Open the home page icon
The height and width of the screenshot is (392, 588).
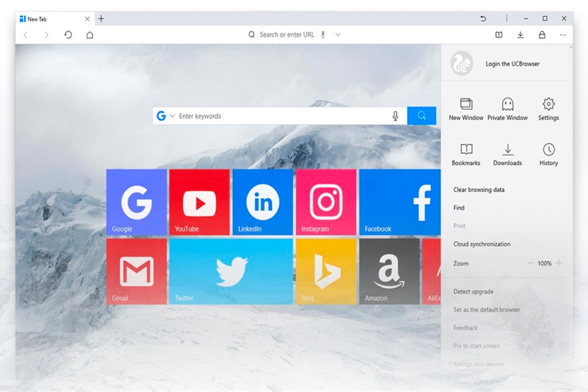[90, 35]
